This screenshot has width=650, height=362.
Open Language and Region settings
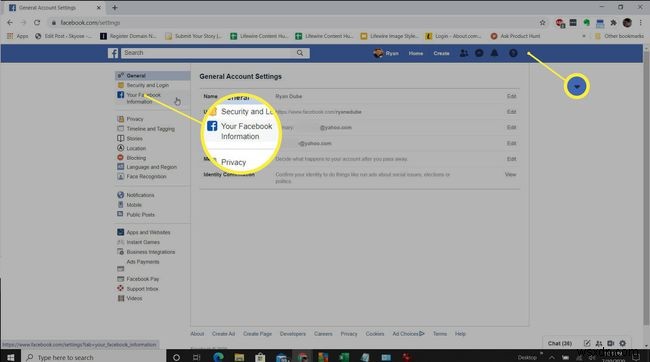pos(151,167)
